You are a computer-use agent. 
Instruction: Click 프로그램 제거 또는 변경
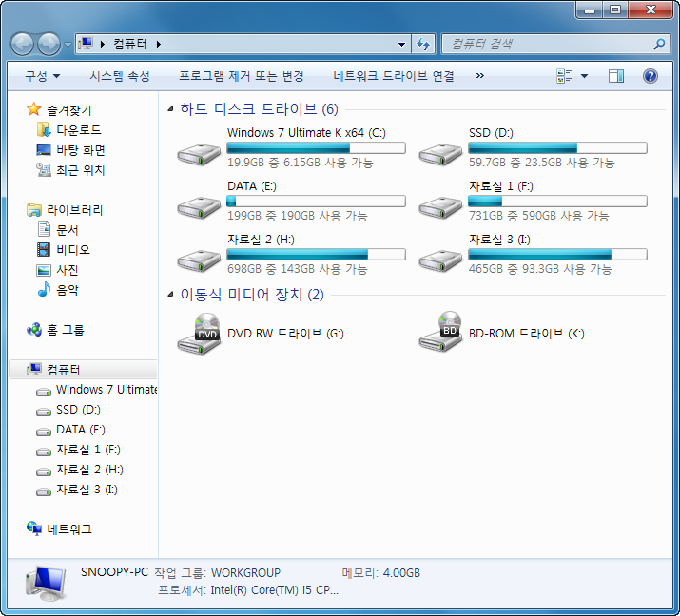point(242,76)
